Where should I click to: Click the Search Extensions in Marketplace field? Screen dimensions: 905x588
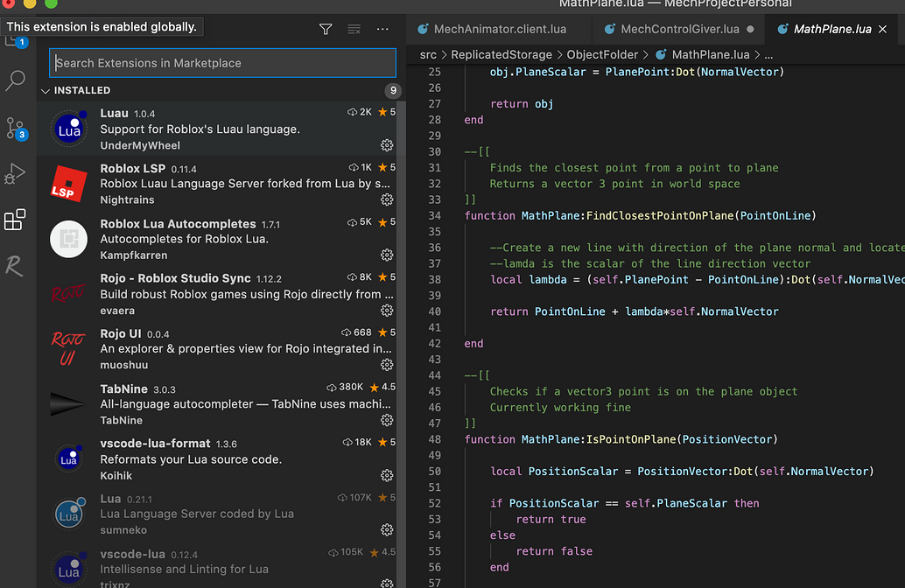point(222,63)
